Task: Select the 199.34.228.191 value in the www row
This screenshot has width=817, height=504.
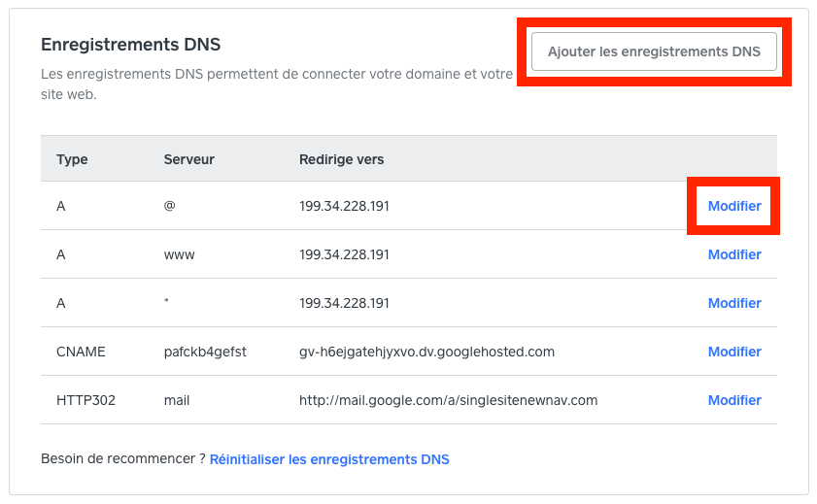Action: (x=344, y=254)
